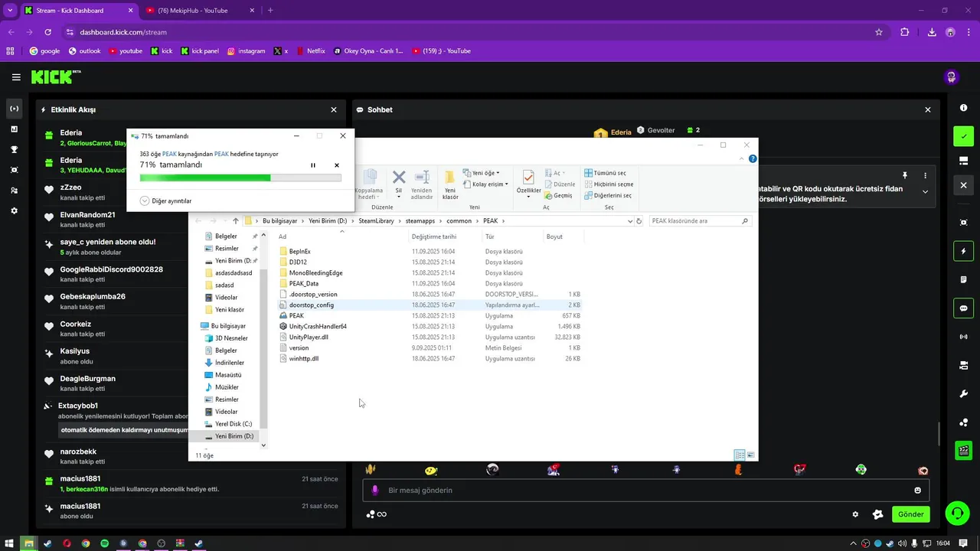Open Spotify from the Windows taskbar

point(105,543)
